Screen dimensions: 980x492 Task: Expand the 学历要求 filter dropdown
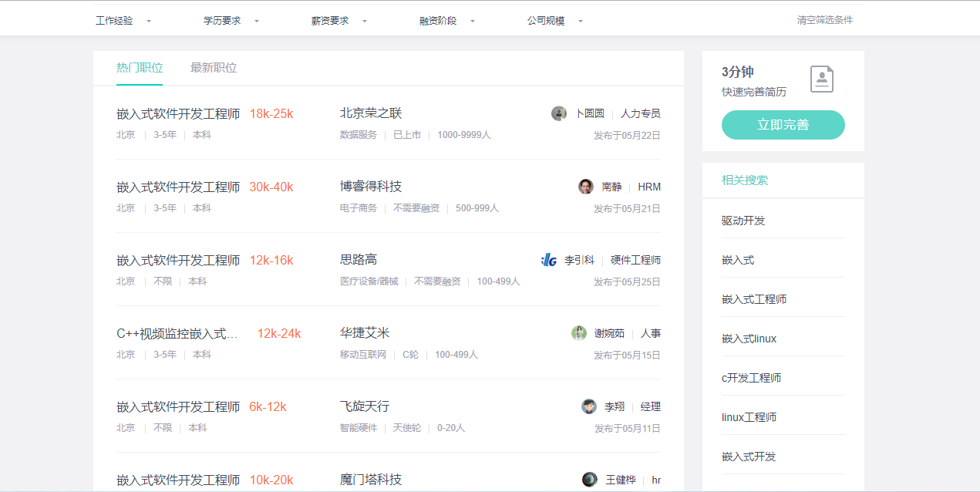231,21
